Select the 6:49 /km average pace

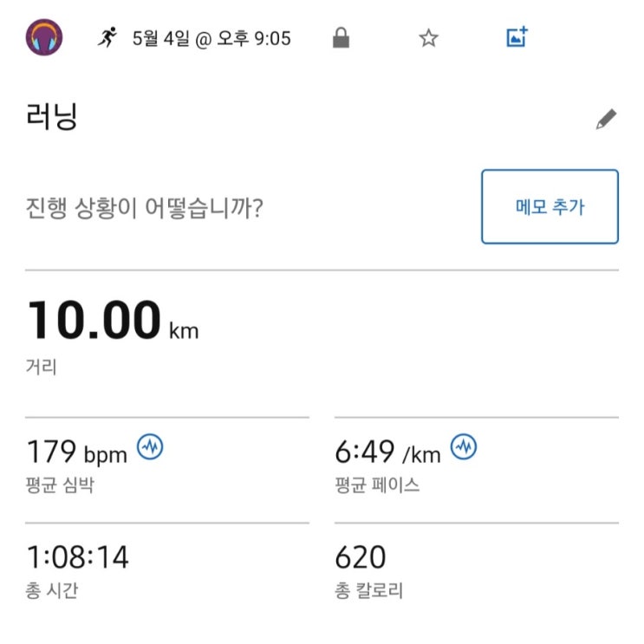[388, 452]
